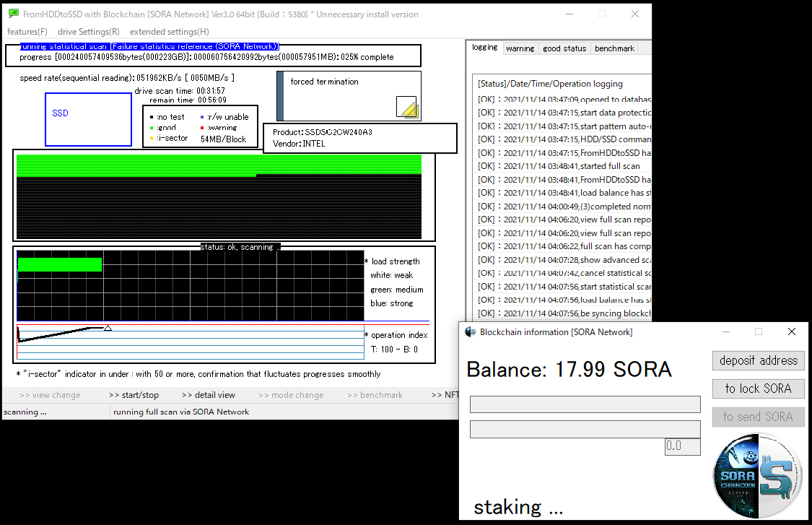Screen dimensions: 812x525
Task: Click log entry '04:07:56,be syncing blockch'
Action: 564,313
